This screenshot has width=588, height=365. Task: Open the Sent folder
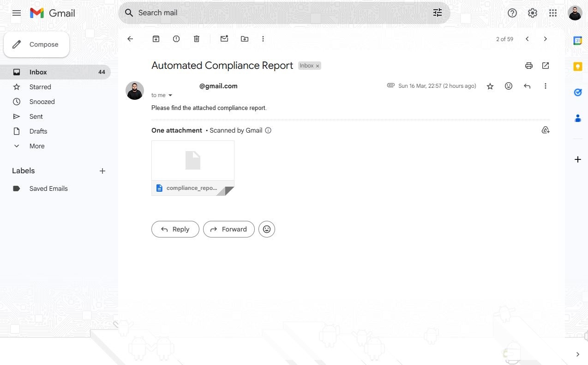coord(55,116)
